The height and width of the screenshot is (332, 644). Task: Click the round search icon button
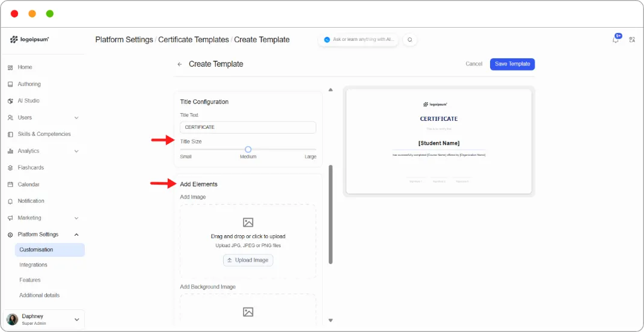pyautogui.click(x=409, y=40)
